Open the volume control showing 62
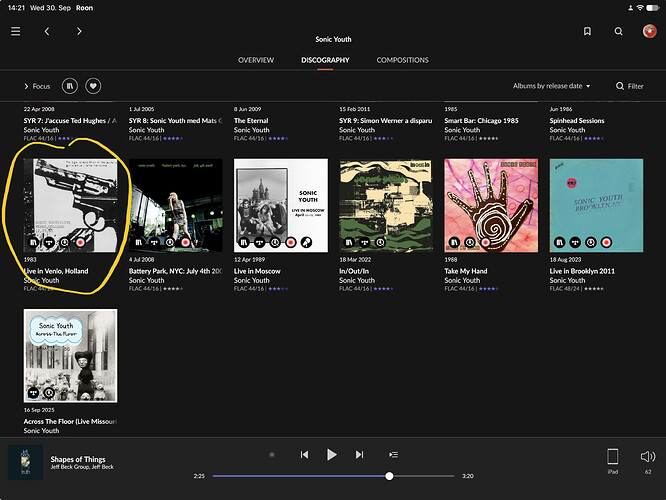The image size is (666, 500). click(x=648, y=461)
